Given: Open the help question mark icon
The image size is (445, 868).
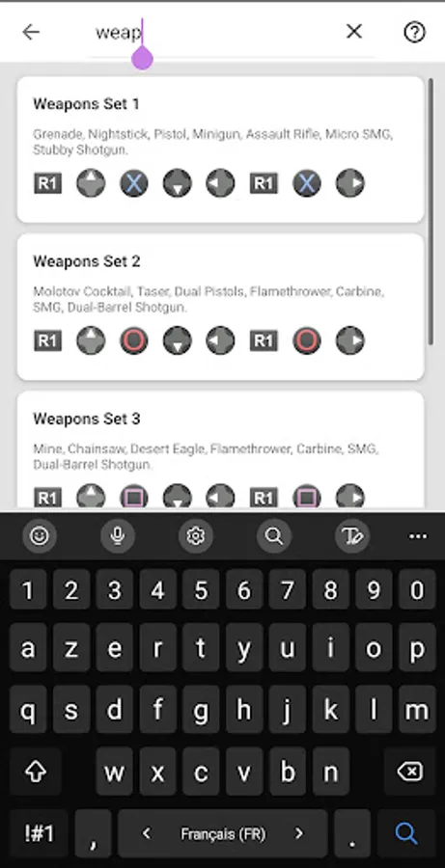Looking at the screenshot, I should click(x=414, y=32).
